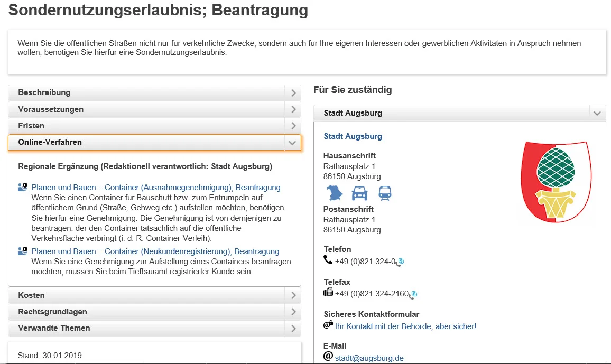Click the Sicheres Kontaktformular heading
The image size is (611, 364).
pos(372,314)
